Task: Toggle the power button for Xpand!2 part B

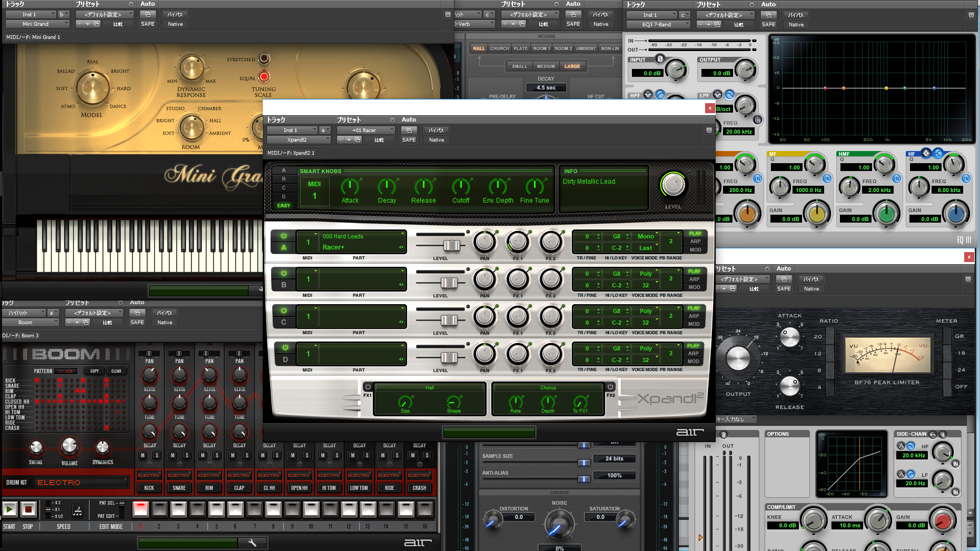Action: click(284, 273)
